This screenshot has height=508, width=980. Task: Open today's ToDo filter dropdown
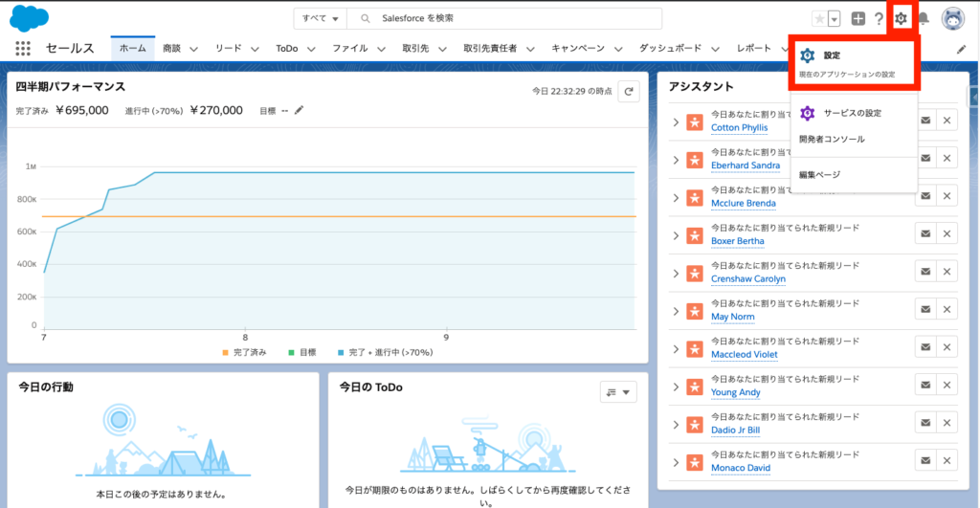(618, 392)
